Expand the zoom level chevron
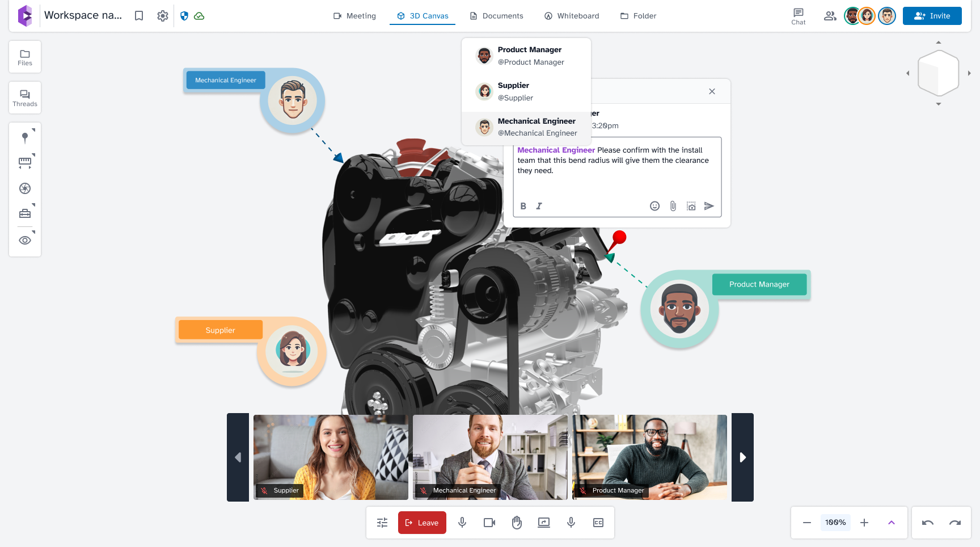Image resolution: width=980 pixels, height=547 pixels. (x=891, y=522)
